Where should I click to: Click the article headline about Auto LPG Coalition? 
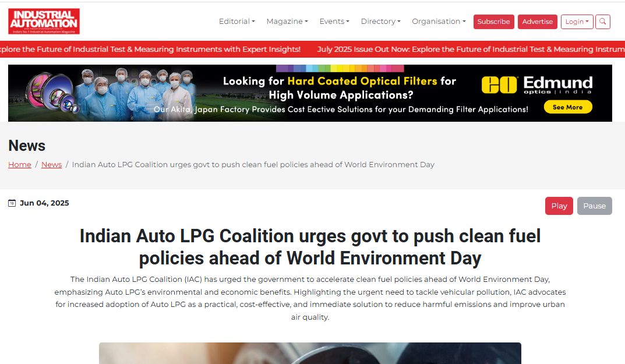(310, 247)
